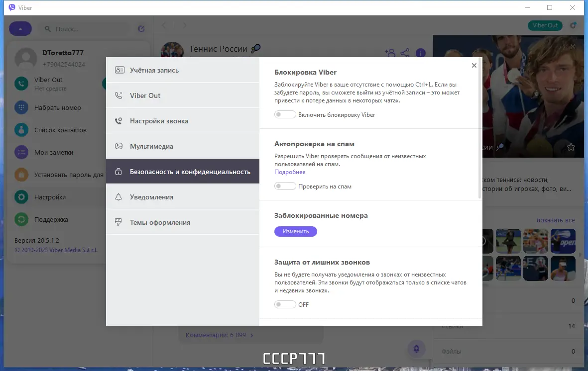Screen dimensions: 588x371
Task: Click Теннис России channel avatar
Action: coord(172,50)
